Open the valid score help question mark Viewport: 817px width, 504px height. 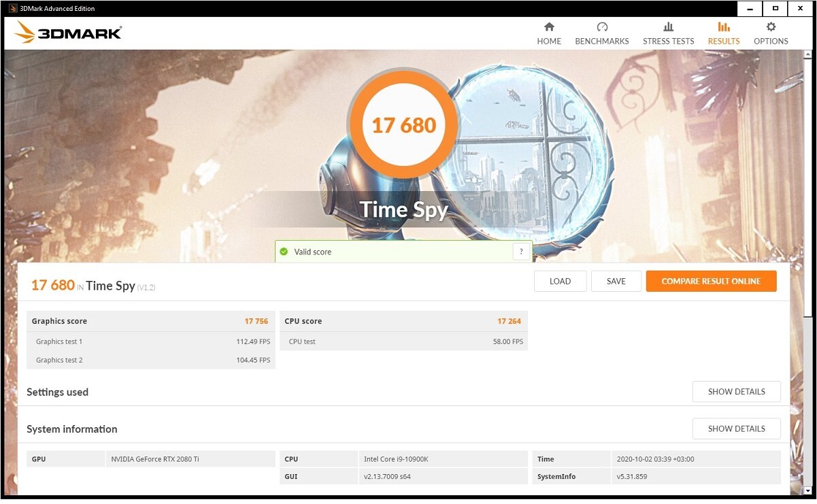click(521, 252)
